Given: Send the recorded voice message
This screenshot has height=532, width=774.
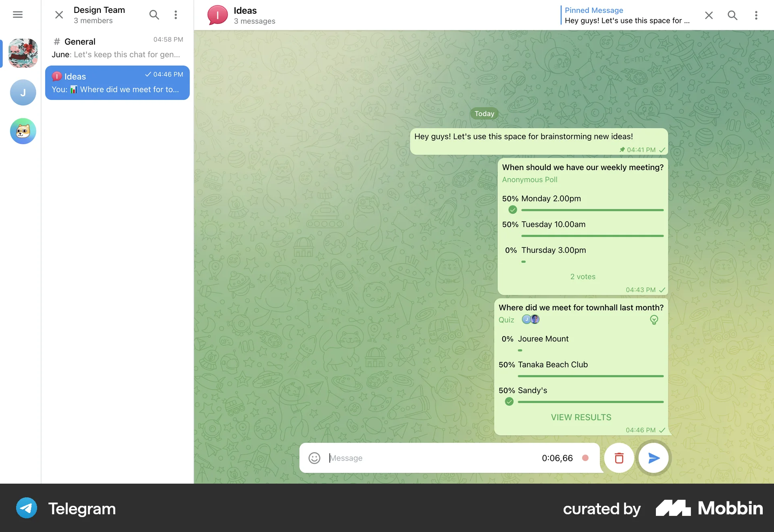Looking at the screenshot, I should click(x=653, y=458).
